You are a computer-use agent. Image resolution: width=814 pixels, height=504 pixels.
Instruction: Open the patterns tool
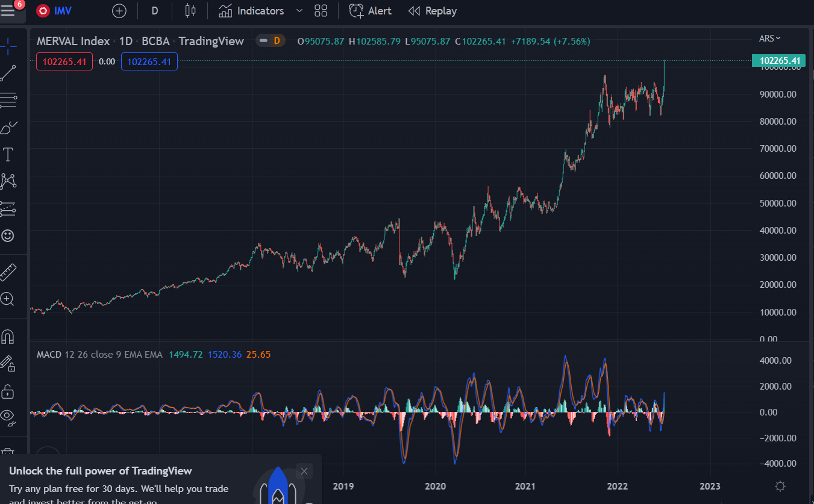click(x=8, y=181)
